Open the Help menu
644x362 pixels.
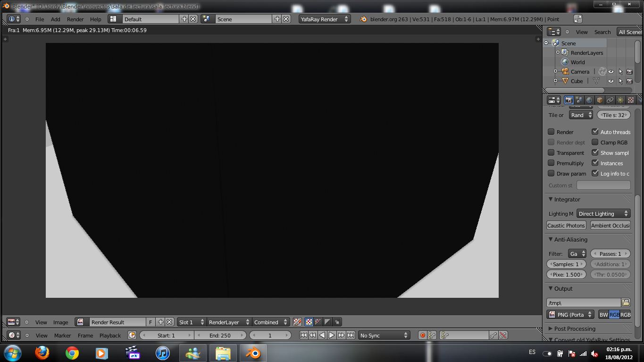point(96,19)
